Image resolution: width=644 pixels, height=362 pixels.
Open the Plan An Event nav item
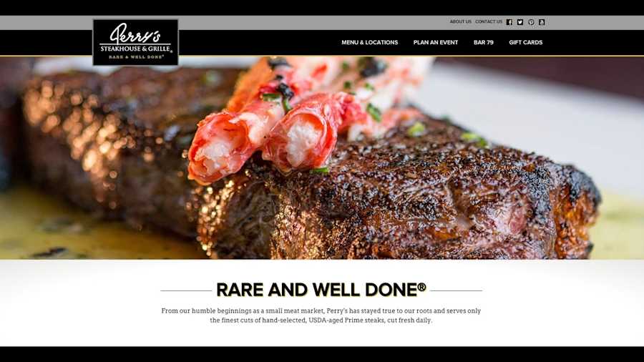[x=436, y=42]
